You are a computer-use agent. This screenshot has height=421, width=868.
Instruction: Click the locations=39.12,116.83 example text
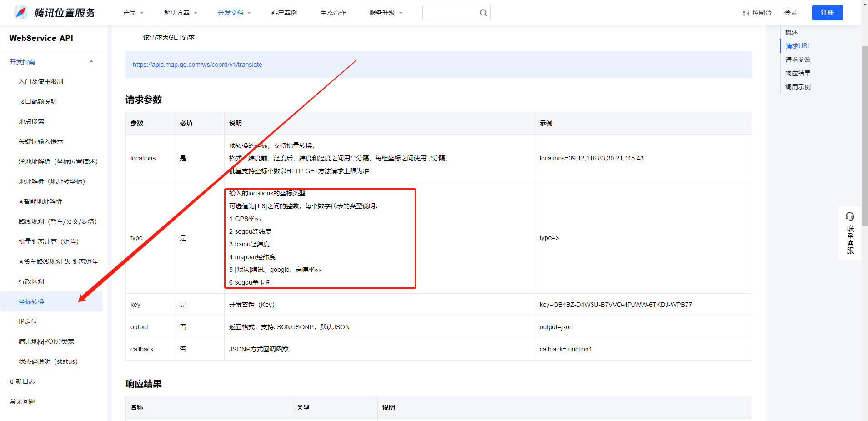[592, 158]
